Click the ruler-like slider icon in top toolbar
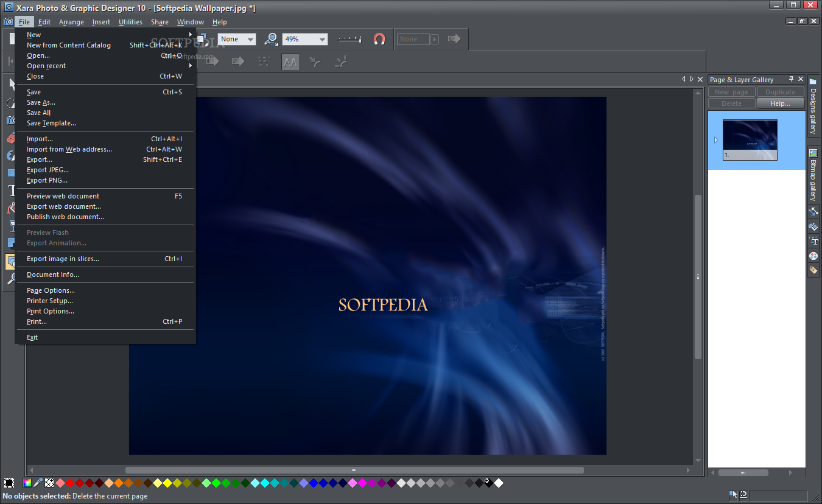The image size is (822, 504). (350, 39)
